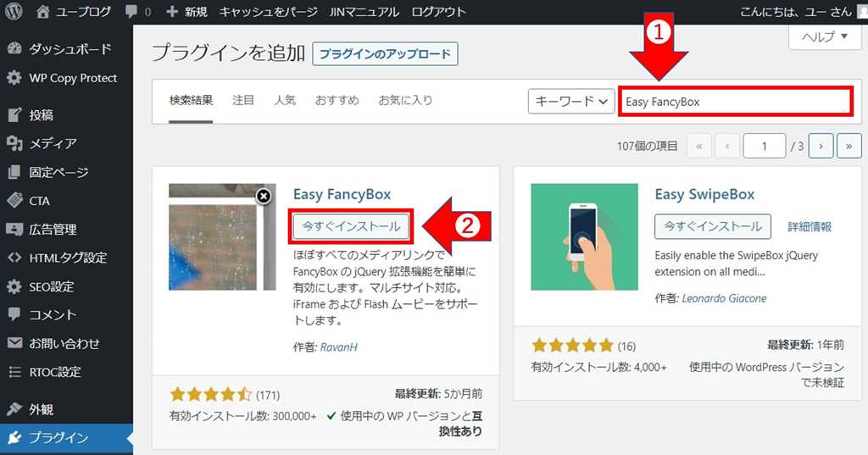Go to next page of plugin results

(820, 146)
